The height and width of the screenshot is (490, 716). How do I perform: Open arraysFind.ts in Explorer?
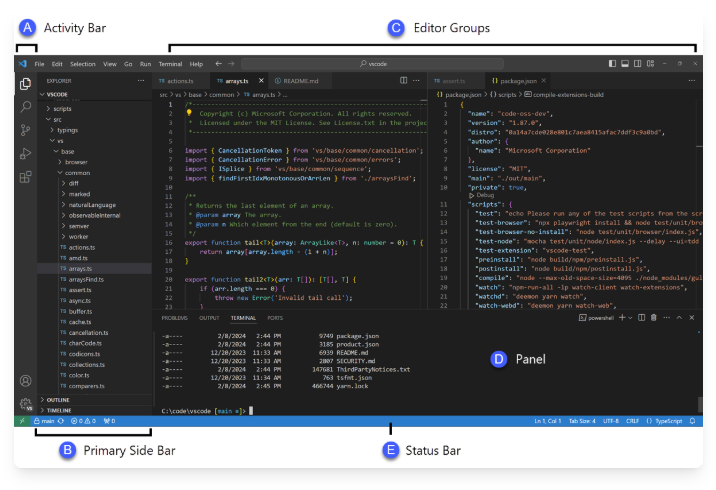(x=86, y=279)
